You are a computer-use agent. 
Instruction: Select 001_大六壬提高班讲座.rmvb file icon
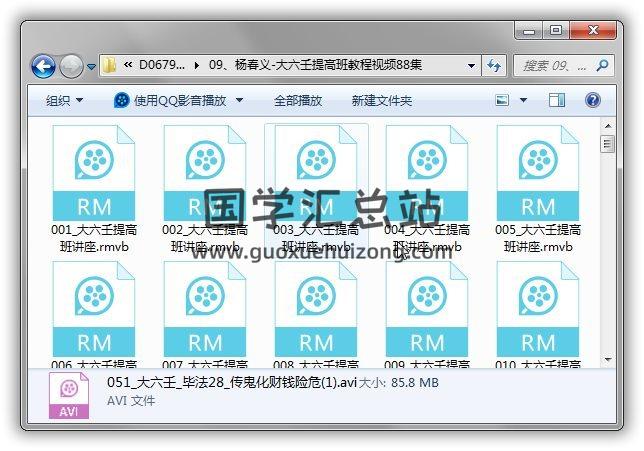point(93,173)
